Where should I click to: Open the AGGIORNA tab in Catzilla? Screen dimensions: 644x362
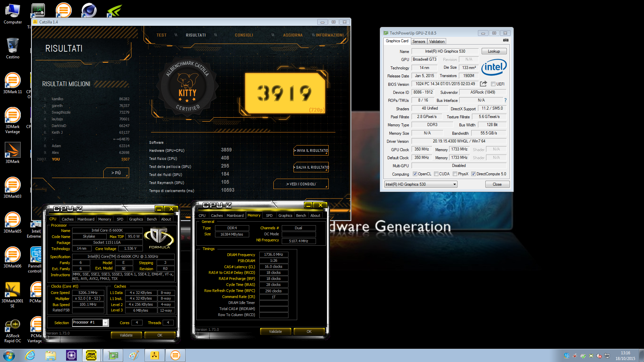[293, 35]
